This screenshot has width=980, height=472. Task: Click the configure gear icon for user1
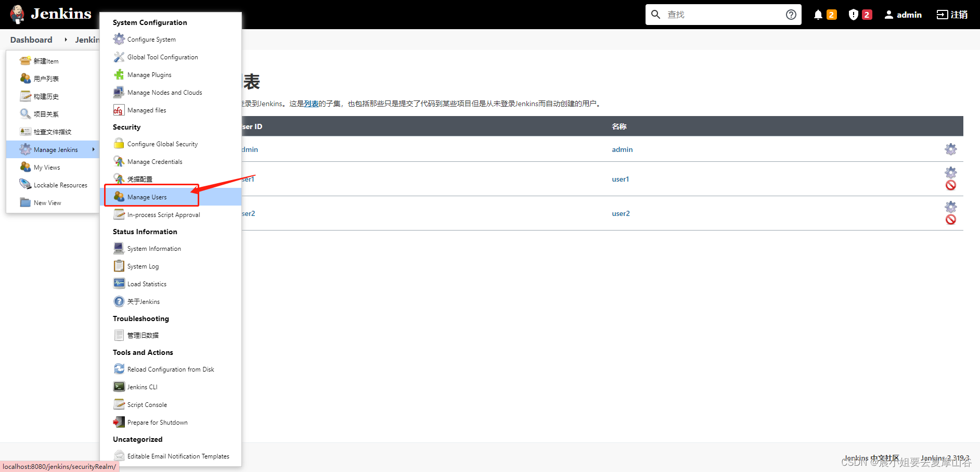click(x=951, y=172)
